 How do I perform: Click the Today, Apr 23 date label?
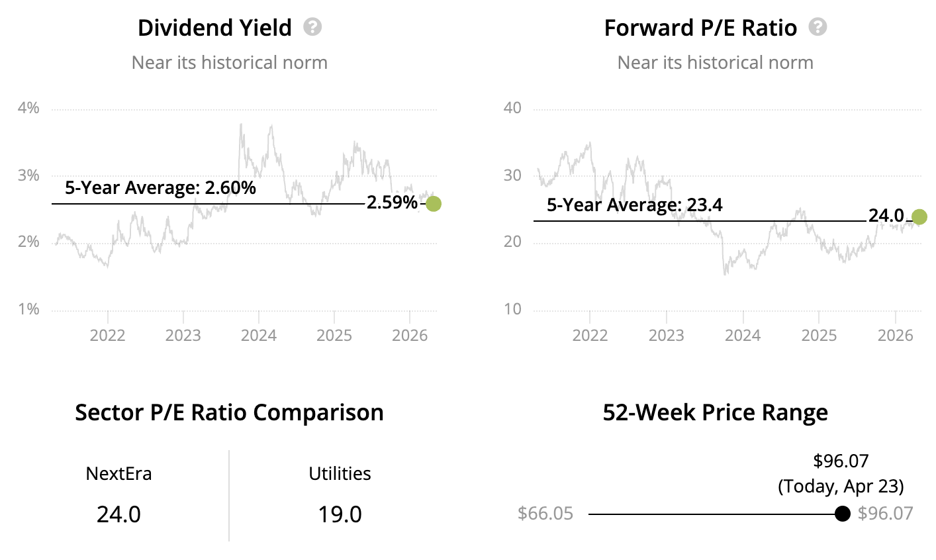[x=841, y=487]
